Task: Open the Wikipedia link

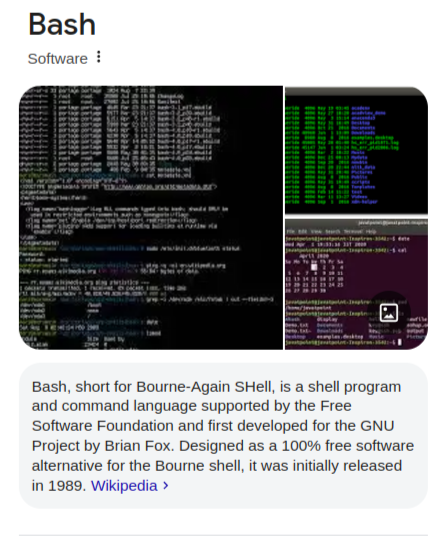Action: pyautogui.click(x=124, y=485)
